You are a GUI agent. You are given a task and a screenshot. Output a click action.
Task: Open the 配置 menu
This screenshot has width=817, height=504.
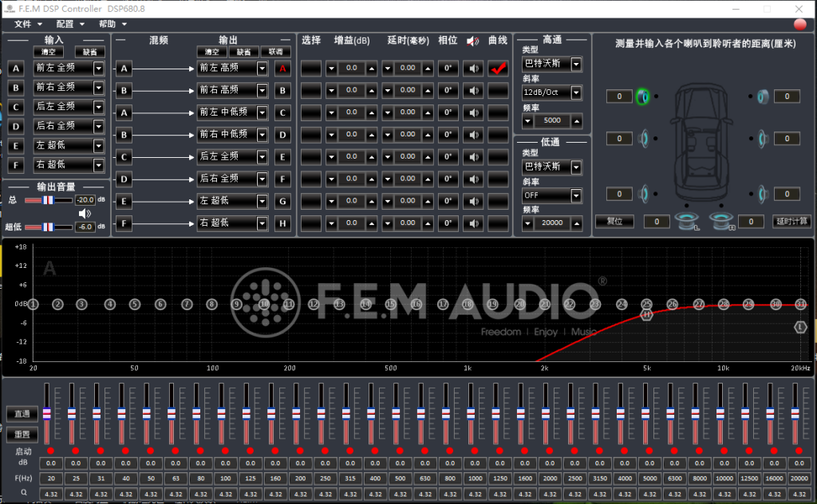tap(70, 24)
